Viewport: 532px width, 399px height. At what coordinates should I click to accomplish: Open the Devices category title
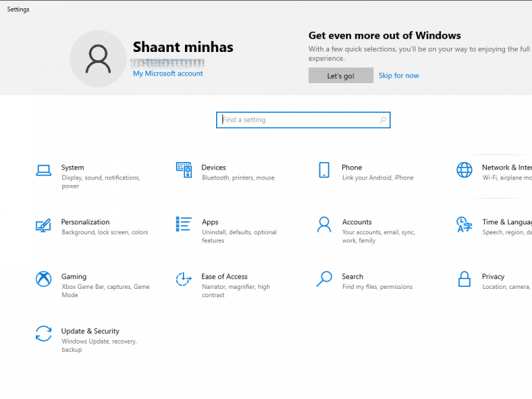pos(214,167)
